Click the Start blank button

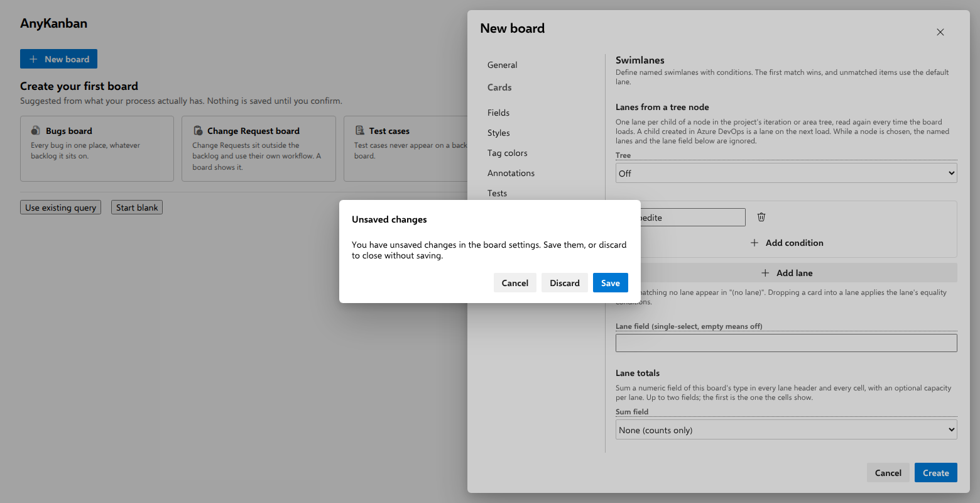(137, 207)
